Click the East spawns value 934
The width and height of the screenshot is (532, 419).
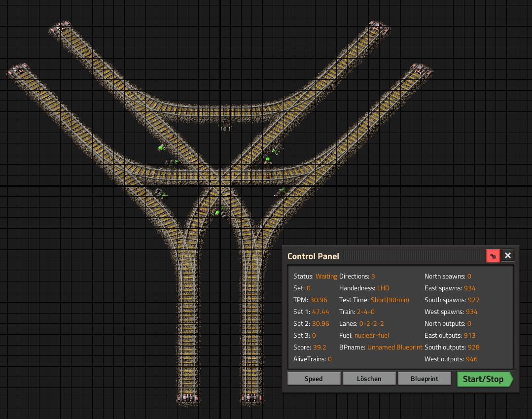[x=469, y=288]
